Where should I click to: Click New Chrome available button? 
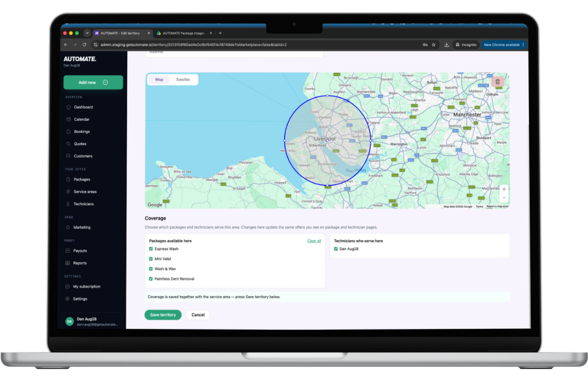504,45
